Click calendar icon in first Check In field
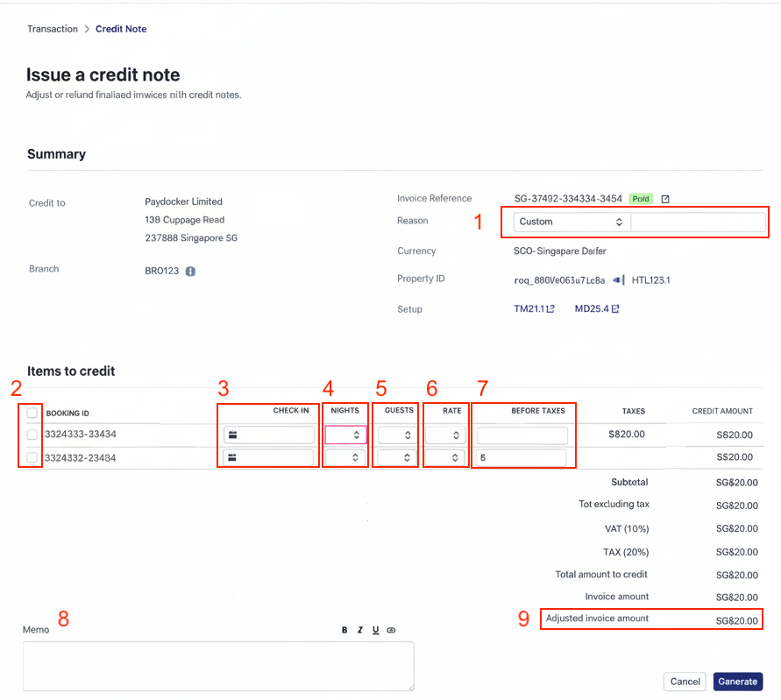781x700 pixels. pos(233,435)
